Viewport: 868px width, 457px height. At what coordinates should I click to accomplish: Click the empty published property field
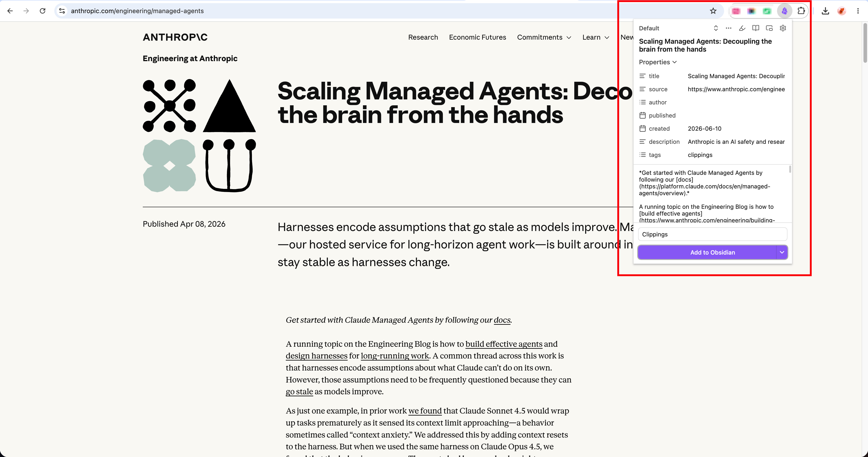point(736,115)
